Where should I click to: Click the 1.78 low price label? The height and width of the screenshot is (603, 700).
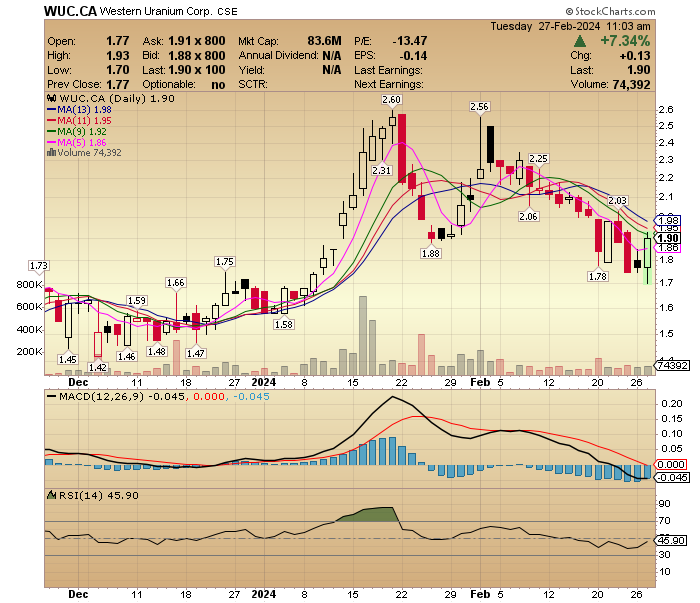click(x=598, y=277)
